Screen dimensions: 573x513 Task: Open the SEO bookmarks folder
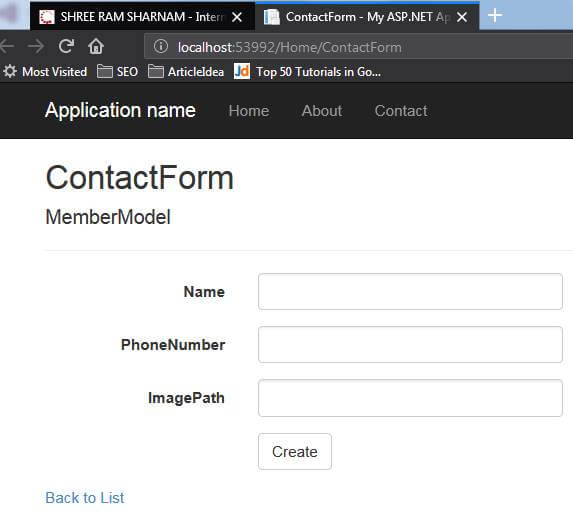click(x=117, y=72)
